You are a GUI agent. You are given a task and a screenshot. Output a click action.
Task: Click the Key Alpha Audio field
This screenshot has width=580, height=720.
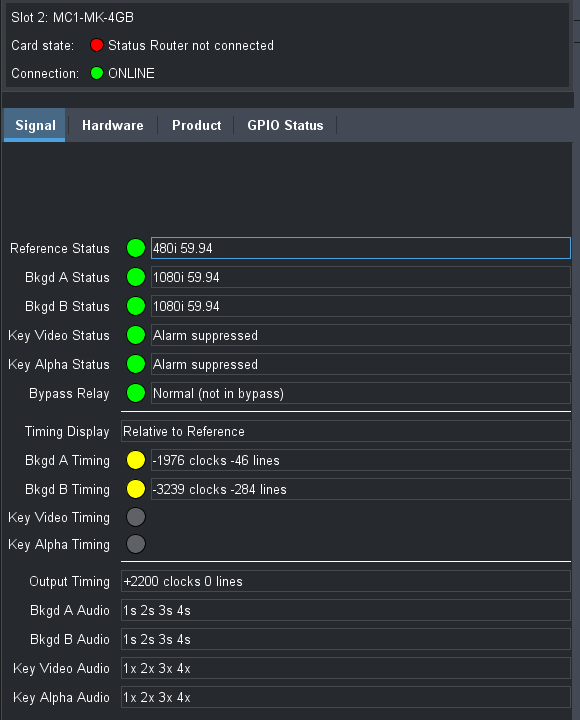tap(346, 697)
